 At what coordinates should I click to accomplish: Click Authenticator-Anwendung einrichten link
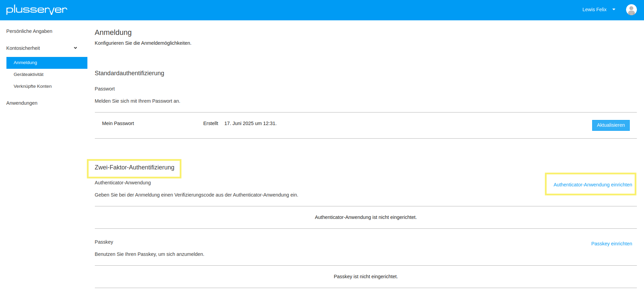[x=593, y=185]
